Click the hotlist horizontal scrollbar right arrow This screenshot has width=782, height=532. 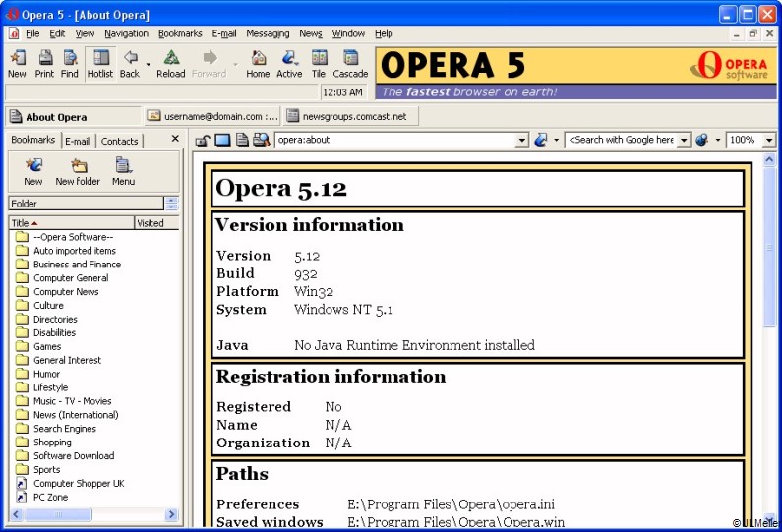[x=171, y=514]
